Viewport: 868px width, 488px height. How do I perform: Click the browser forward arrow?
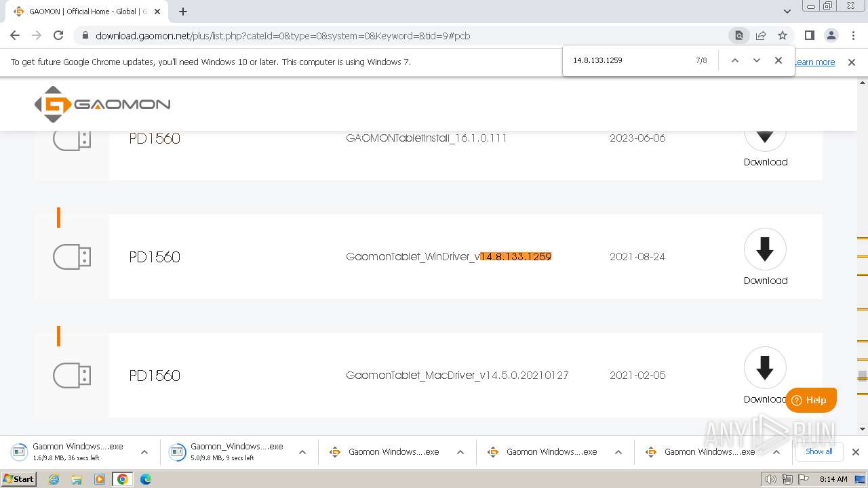[x=37, y=35]
